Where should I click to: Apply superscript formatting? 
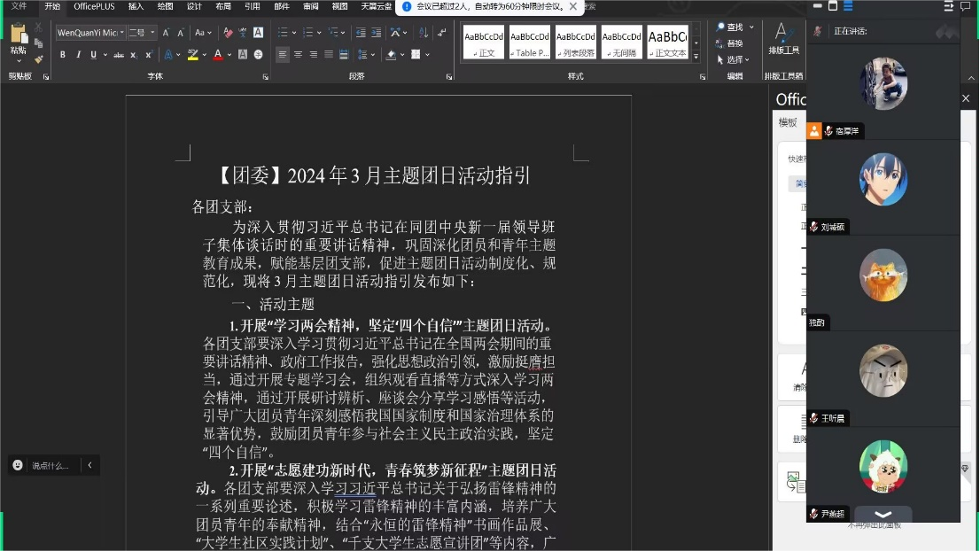coord(148,55)
